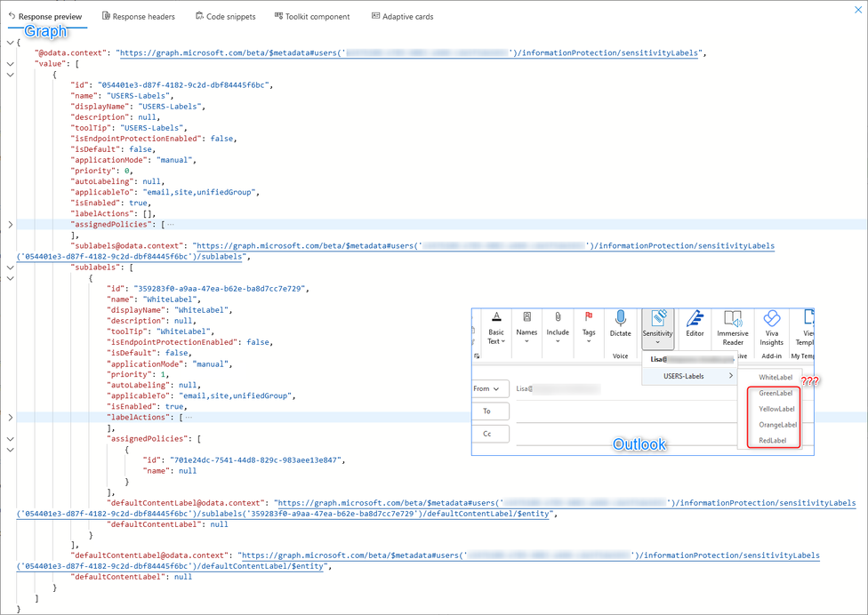Click the "priority": 1 line

(137, 374)
